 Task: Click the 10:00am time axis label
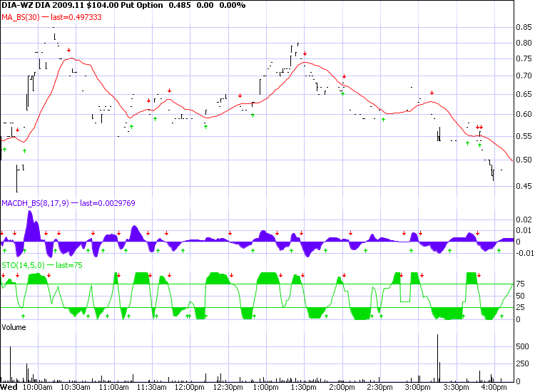pyautogui.click(x=37, y=387)
